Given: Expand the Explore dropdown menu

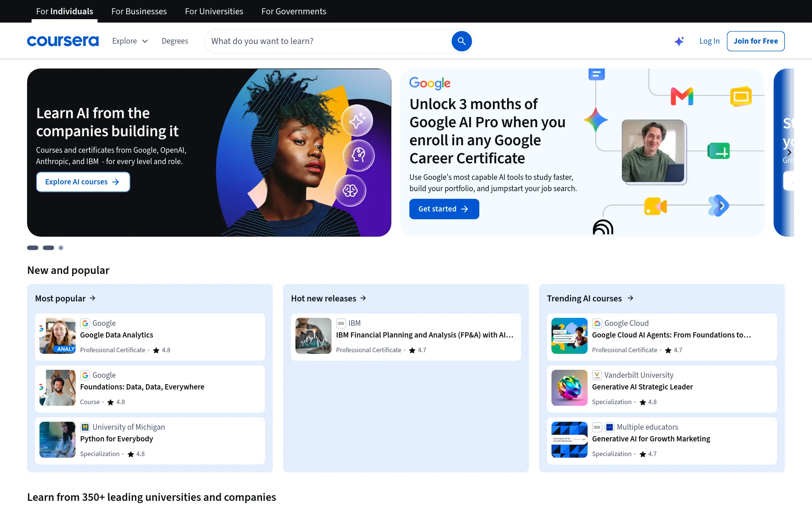Looking at the screenshot, I should [x=130, y=41].
